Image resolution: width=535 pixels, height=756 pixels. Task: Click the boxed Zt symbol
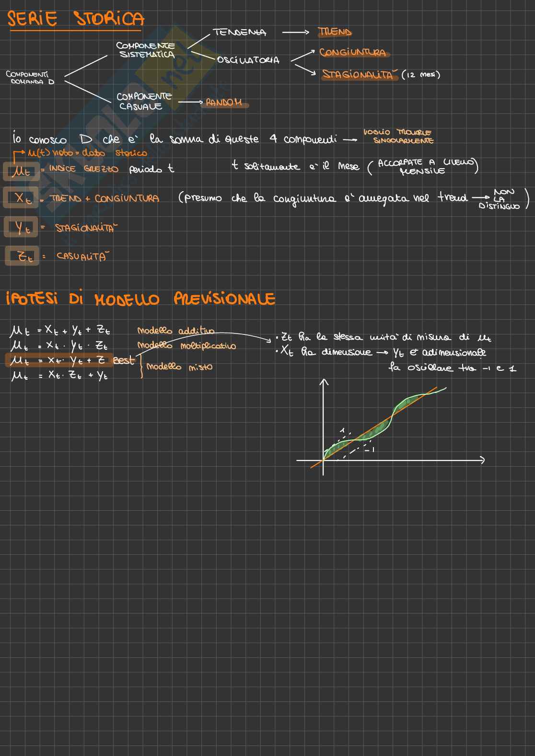(x=23, y=256)
